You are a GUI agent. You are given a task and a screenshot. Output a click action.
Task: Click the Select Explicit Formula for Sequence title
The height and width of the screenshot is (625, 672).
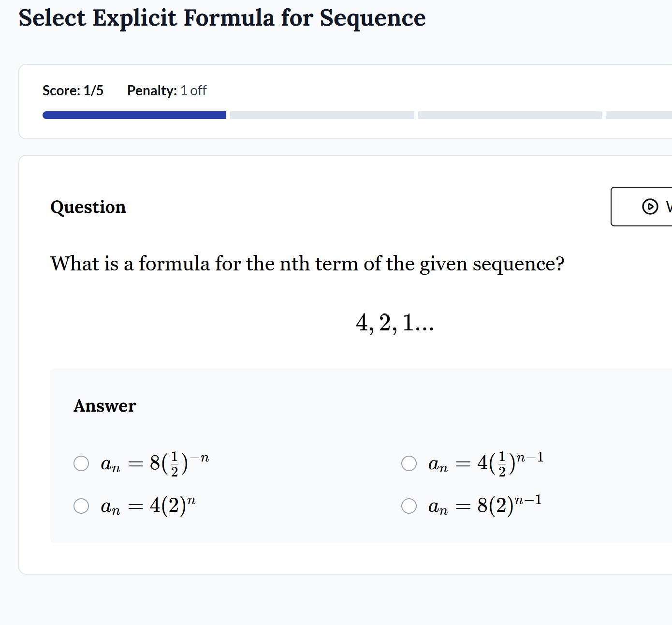(222, 18)
